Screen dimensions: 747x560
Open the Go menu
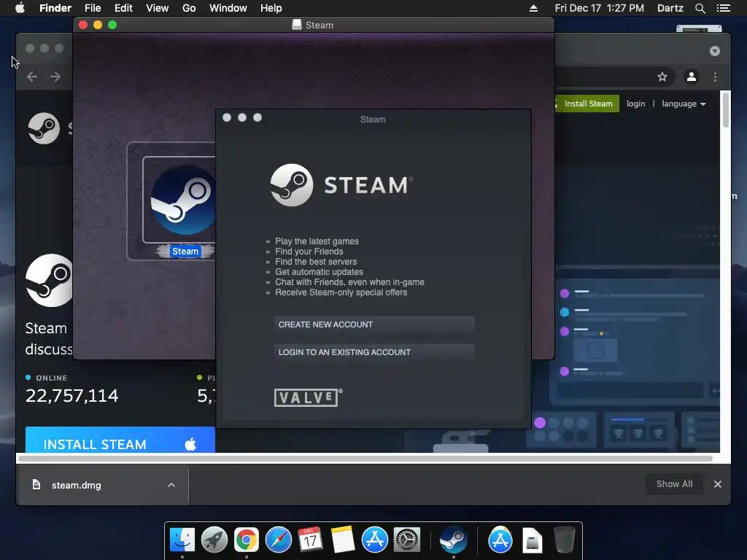tap(189, 8)
